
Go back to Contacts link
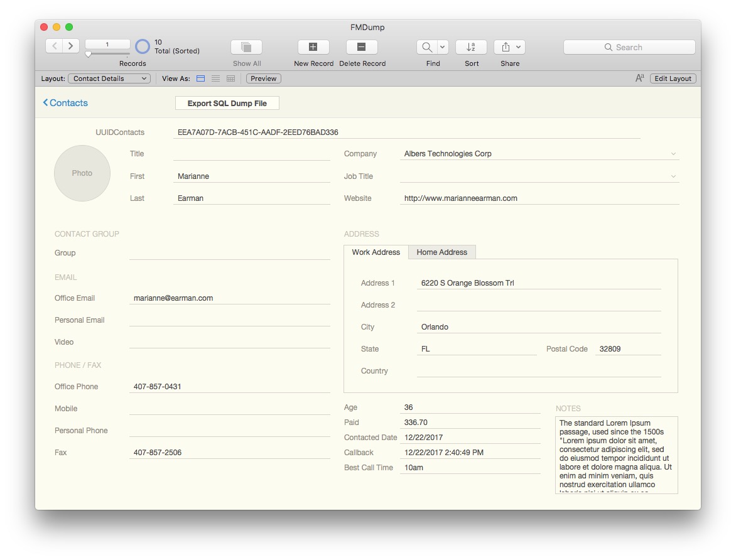65,103
